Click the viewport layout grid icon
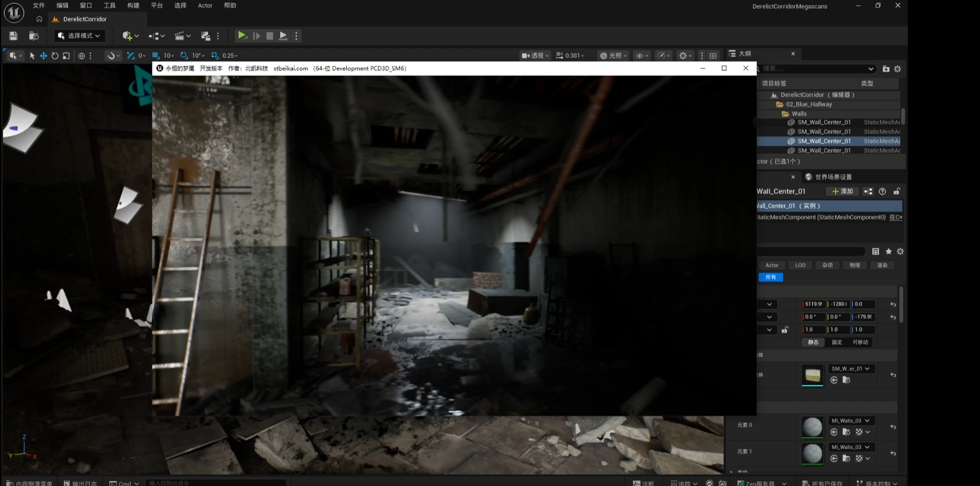 (x=713, y=56)
